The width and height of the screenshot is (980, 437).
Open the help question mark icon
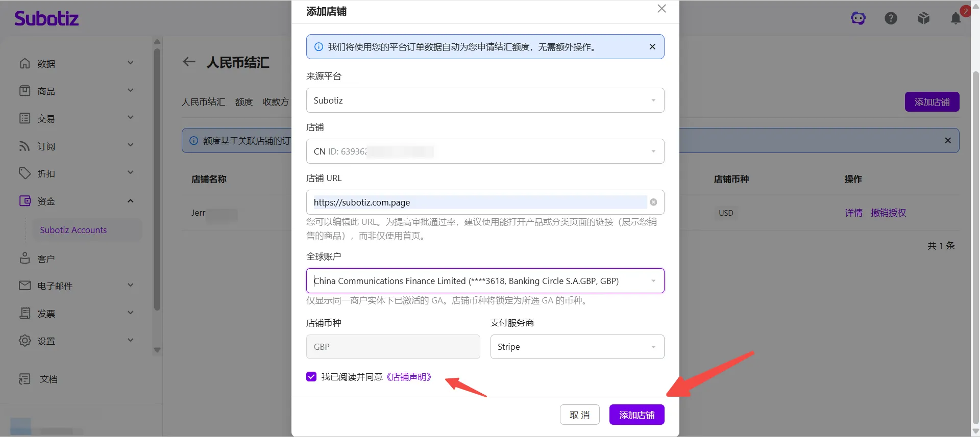[x=891, y=18]
